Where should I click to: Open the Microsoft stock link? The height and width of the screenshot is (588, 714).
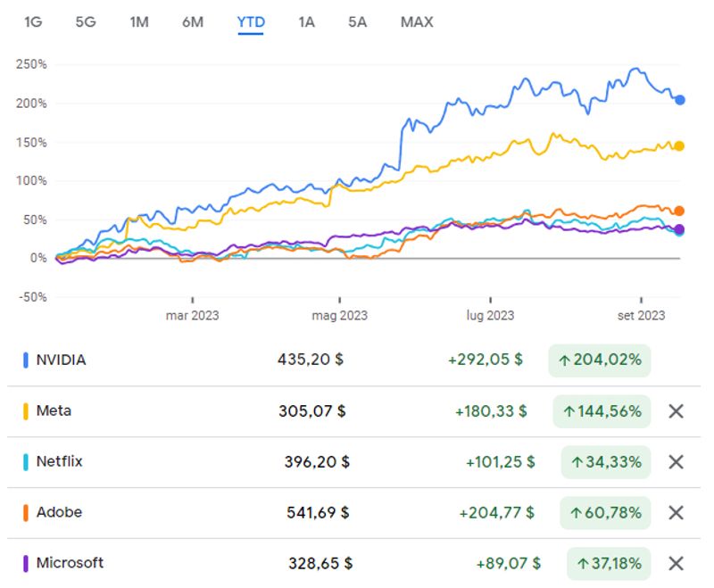(70, 563)
